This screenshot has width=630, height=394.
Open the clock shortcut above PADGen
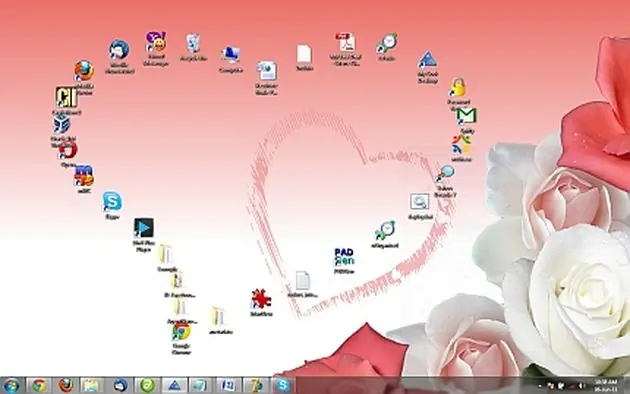(385, 231)
